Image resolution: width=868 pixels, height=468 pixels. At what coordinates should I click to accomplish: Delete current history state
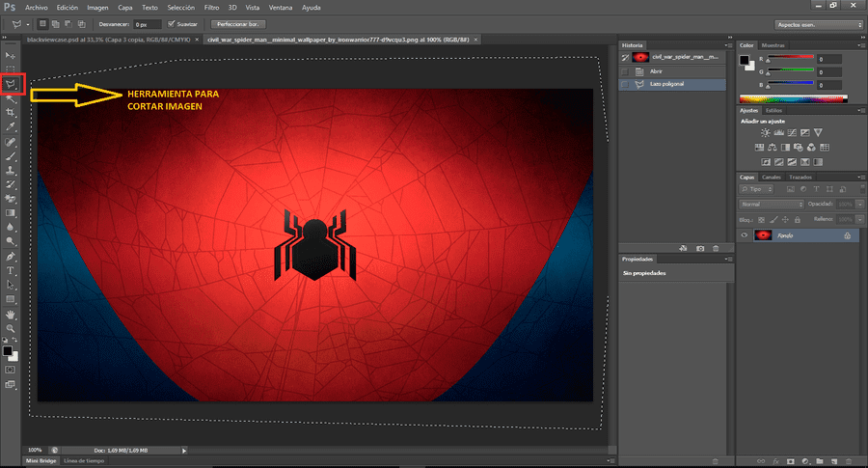pos(716,249)
